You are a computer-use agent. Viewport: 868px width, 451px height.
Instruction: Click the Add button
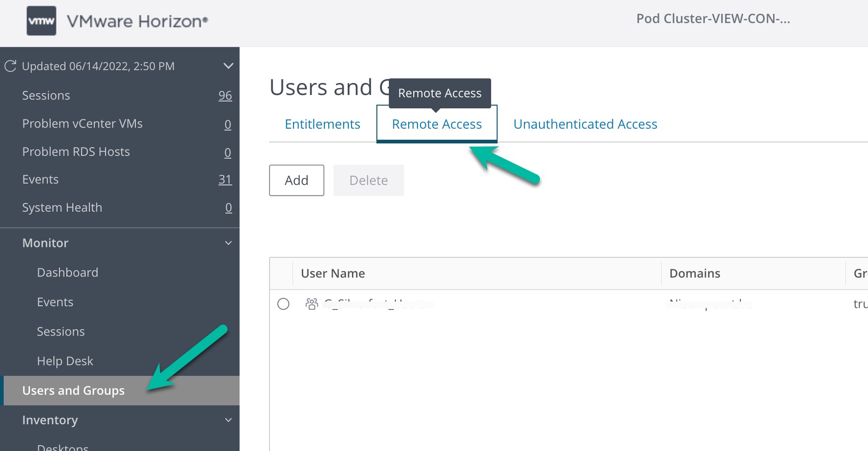[x=296, y=180]
